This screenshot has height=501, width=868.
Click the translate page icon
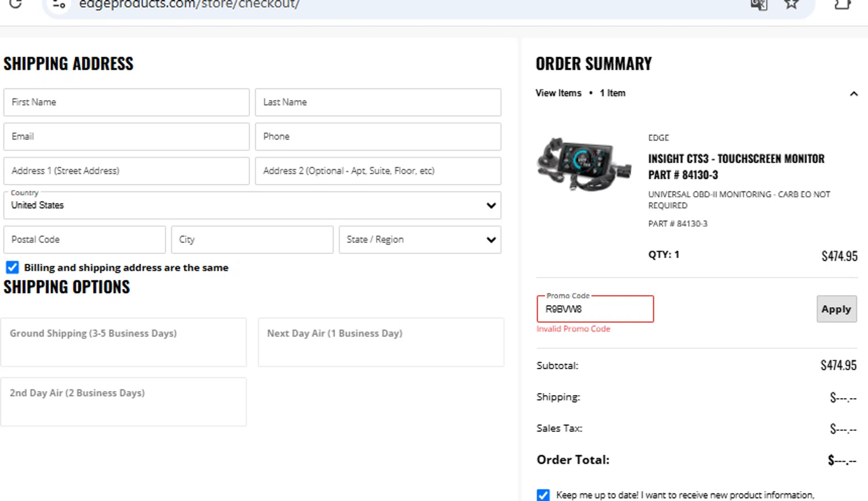pos(759,5)
